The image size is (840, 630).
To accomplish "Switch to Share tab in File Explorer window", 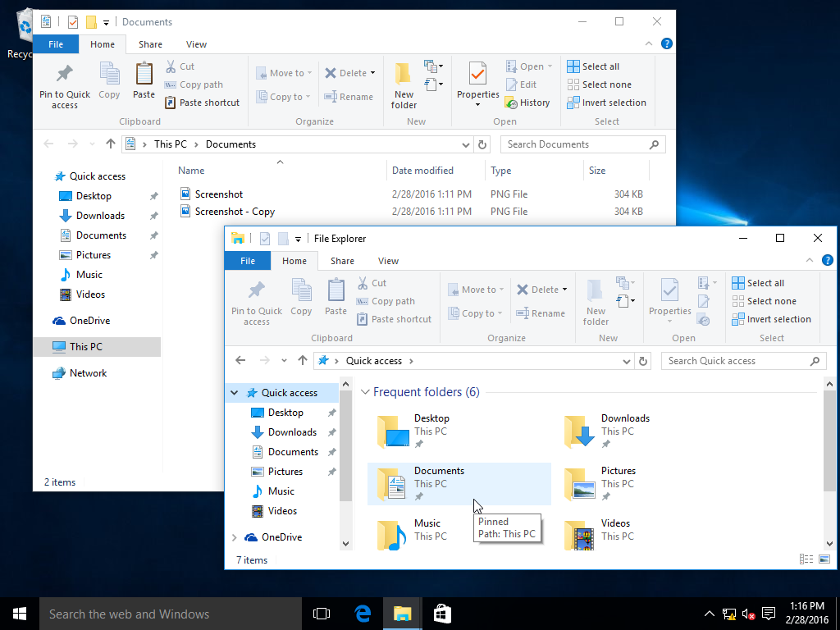I will pyautogui.click(x=342, y=261).
